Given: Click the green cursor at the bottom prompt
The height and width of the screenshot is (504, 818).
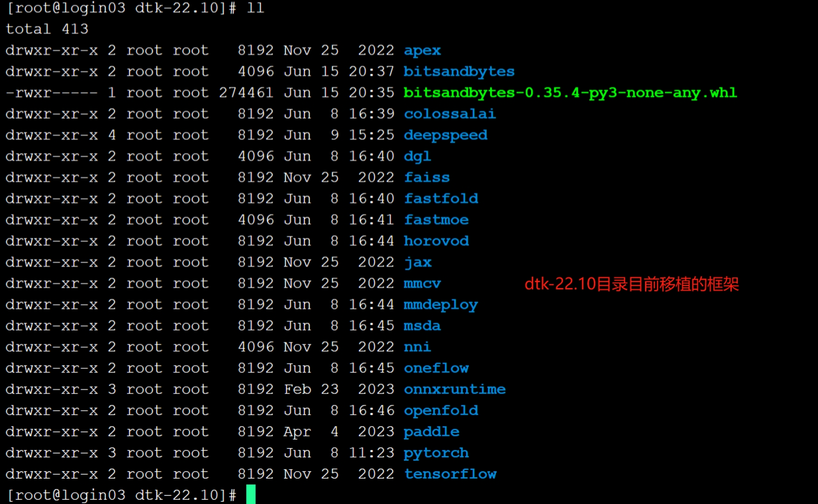Looking at the screenshot, I should [251, 494].
